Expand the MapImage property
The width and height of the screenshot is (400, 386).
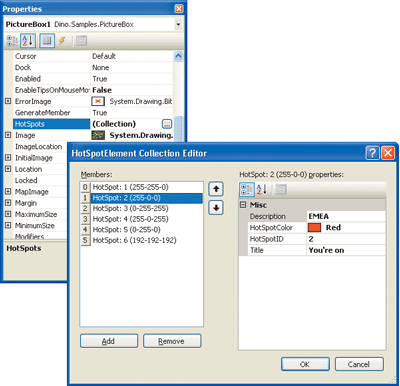pos(8,191)
